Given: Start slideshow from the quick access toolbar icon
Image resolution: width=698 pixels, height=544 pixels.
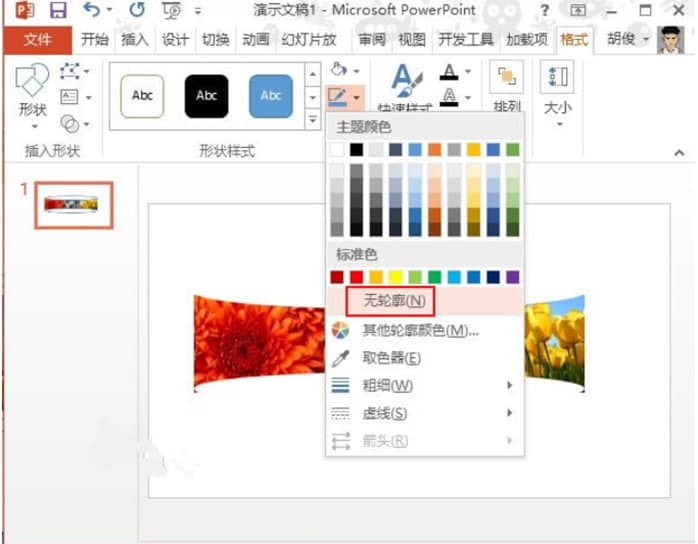Looking at the screenshot, I should [172, 10].
